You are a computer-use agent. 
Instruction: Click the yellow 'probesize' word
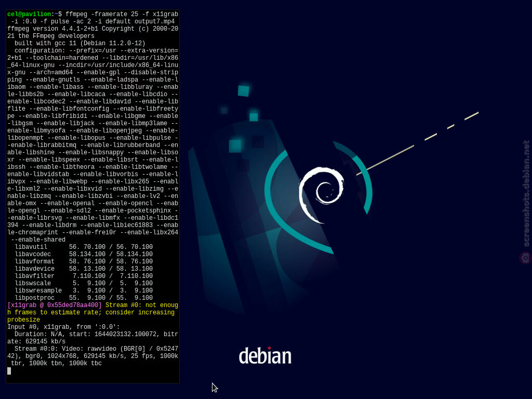click(x=24, y=320)
